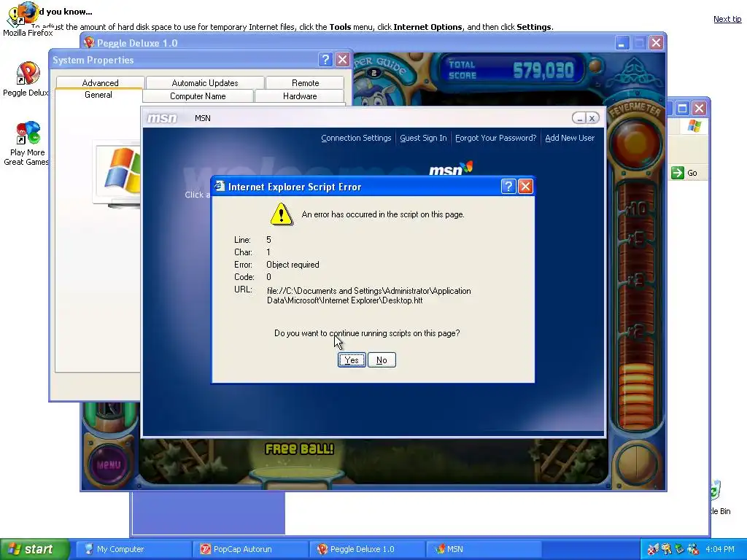Switch to the Automatic Updates tab

[x=205, y=82]
